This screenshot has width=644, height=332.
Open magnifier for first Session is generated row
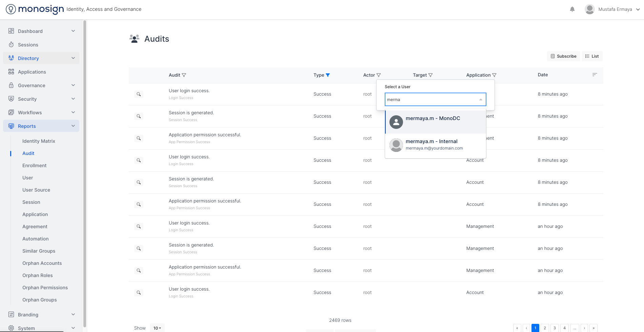(x=139, y=116)
